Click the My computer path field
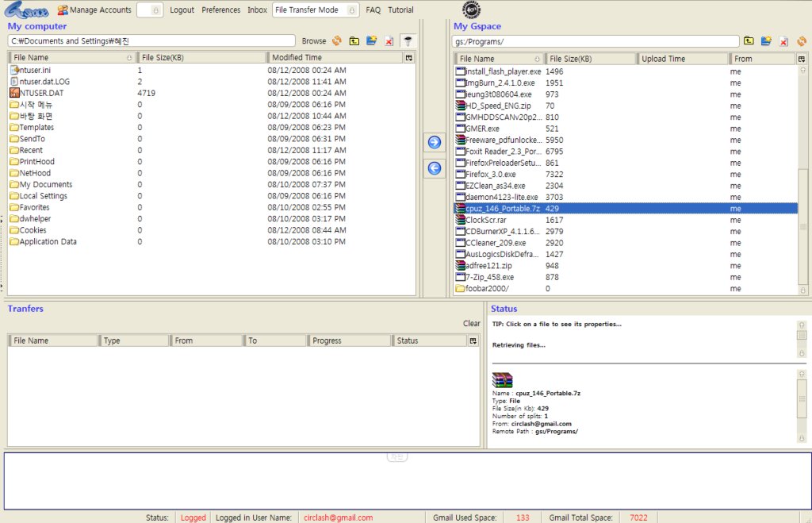Viewport: 812px width, 523px height. click(151, 41)
